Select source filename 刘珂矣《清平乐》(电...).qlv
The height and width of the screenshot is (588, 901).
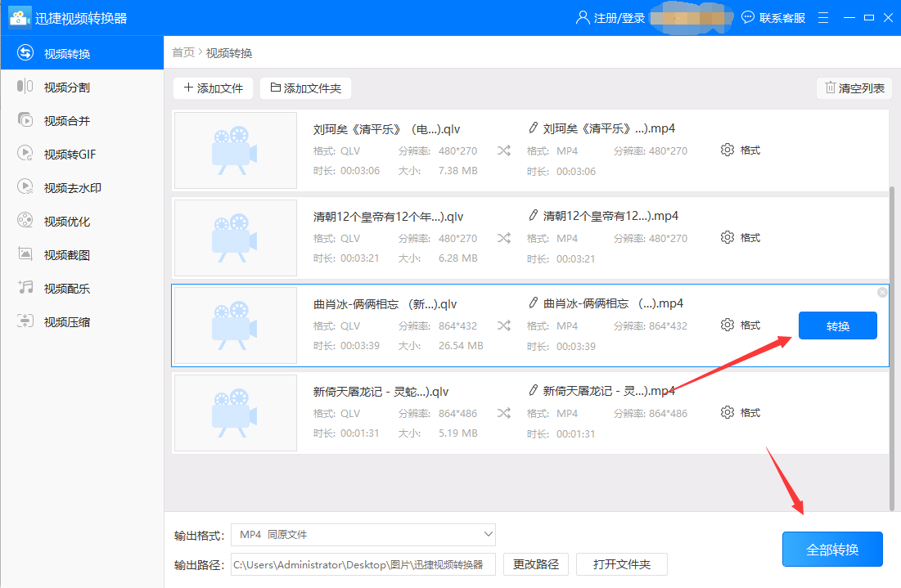pos(386,129)
